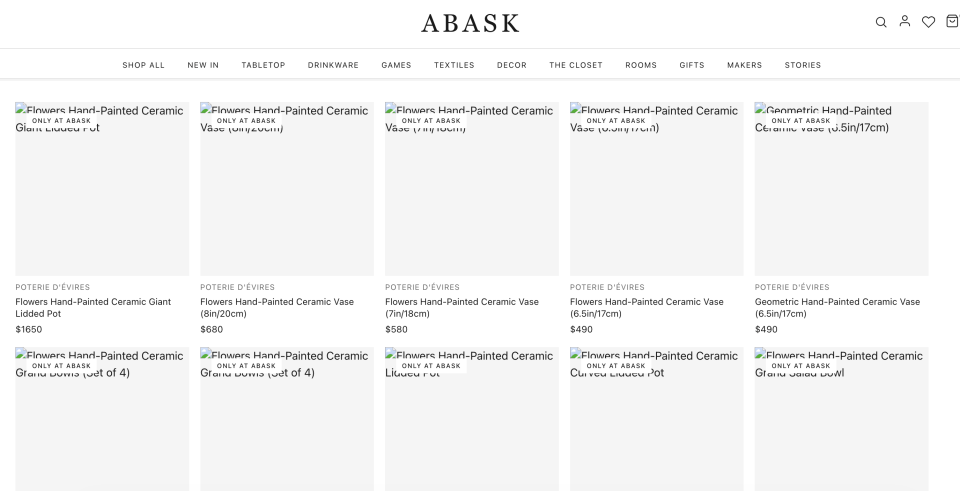Open the shopping bag icon

click(x=951, y=21)
